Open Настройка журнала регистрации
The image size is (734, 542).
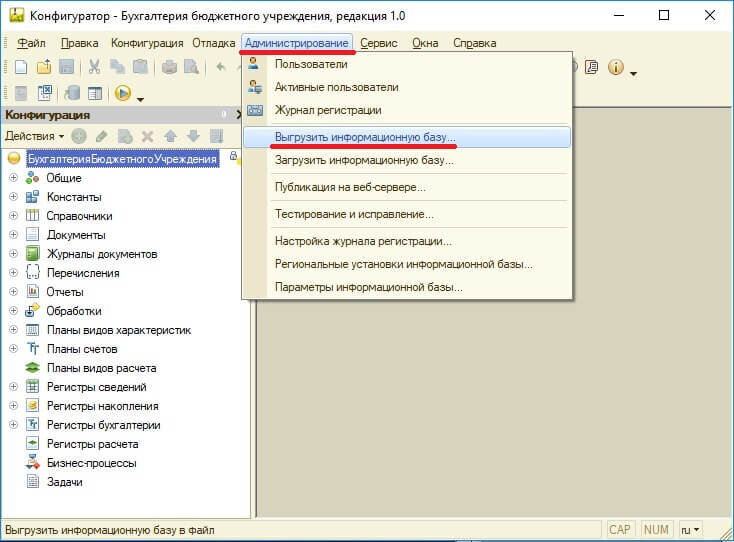(x=407, y=242)
